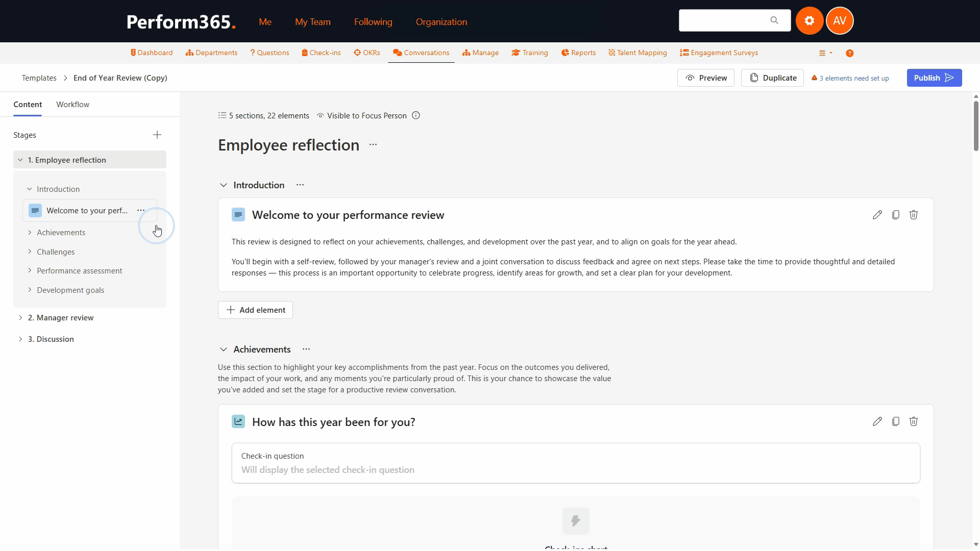This screenshot has width=980, height=551.
Task: Copy the How has this year been element
Action: pos(895,421)
